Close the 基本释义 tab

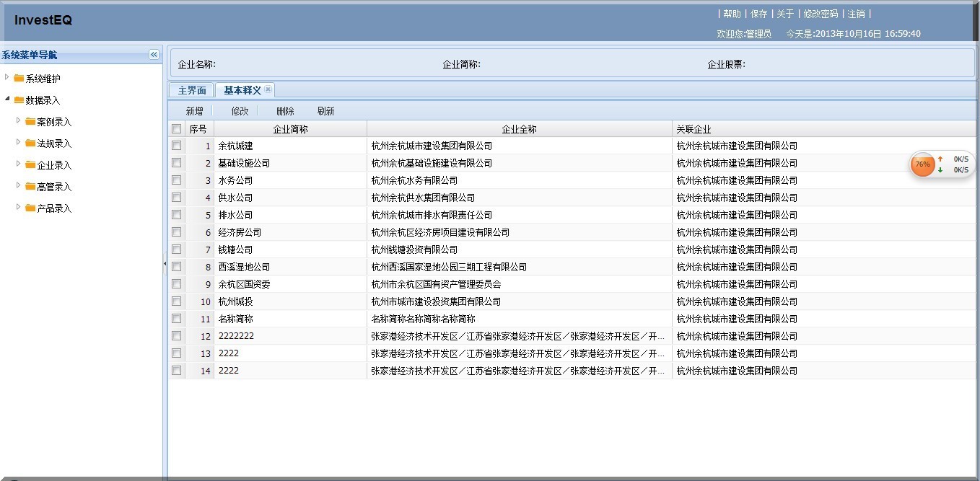click(x=268, y=89)
